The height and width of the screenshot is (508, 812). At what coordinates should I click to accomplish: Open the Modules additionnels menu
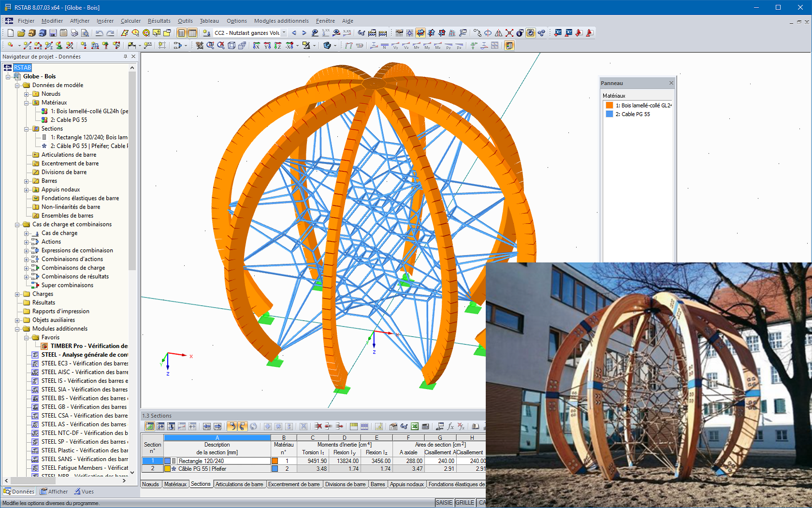point(281,21)
